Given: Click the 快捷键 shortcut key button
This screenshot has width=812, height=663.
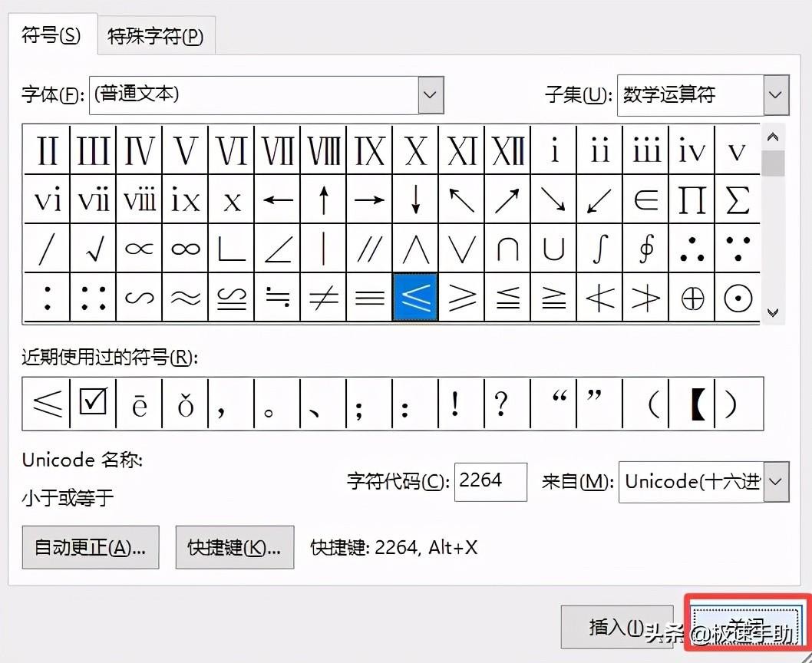Looking at the screenshot, I should click(234, 547).
